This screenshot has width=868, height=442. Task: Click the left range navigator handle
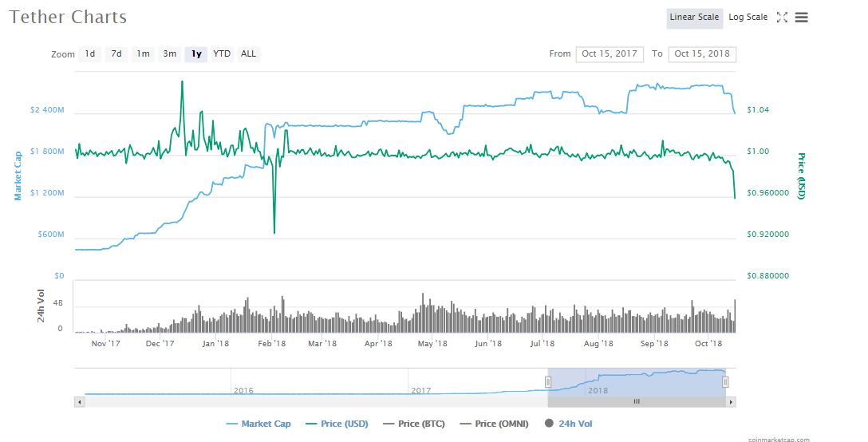(x=548, y=382)
